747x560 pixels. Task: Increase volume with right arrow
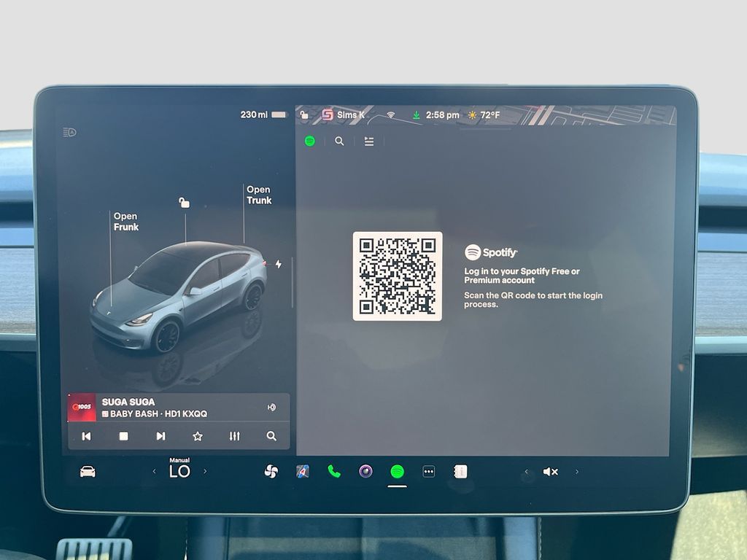pyautogui.click(x=577, y=472)
